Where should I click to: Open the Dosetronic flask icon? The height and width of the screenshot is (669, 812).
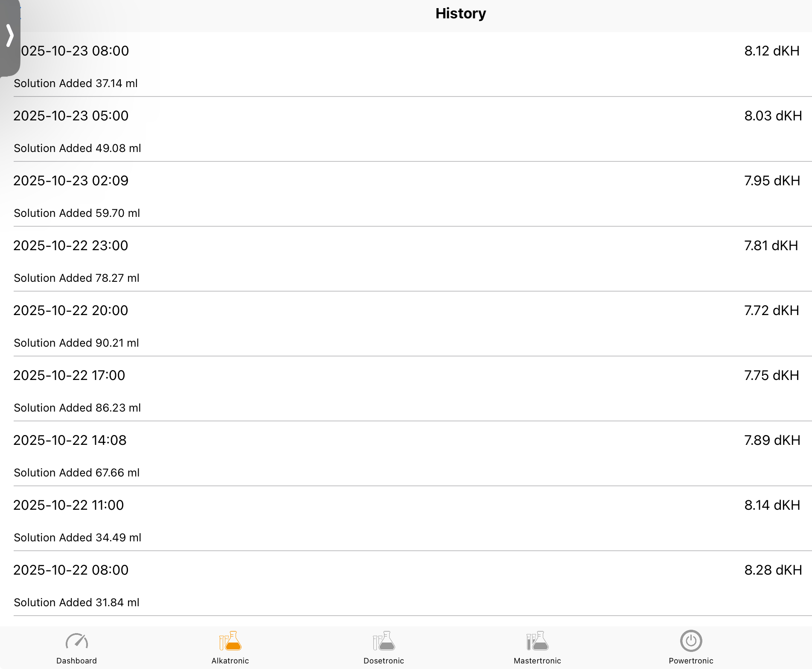(384, 641)
